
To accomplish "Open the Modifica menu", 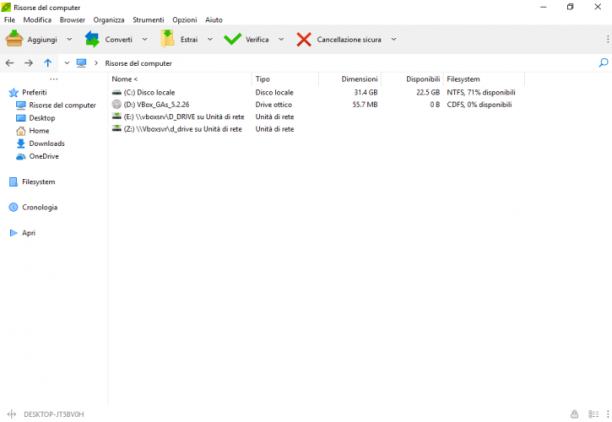I will pos(37,20).
